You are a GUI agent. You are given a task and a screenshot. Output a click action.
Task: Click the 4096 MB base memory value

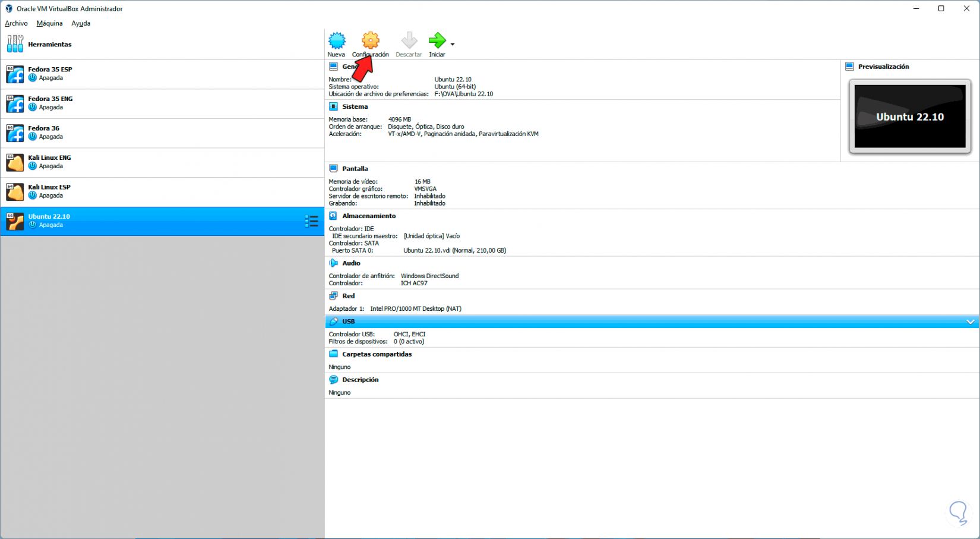(400, 119)
